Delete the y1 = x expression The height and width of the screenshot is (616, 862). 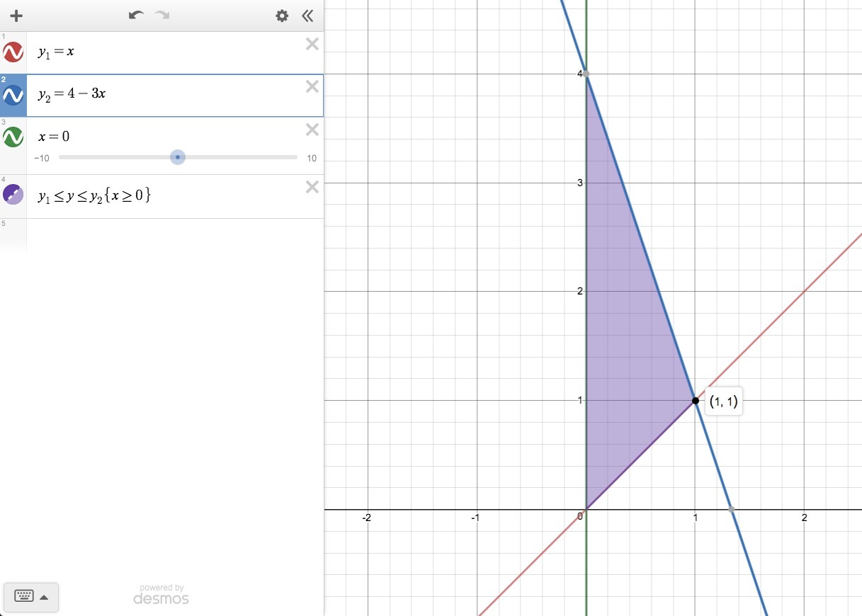pyautogui.click(x=312, y=44)
